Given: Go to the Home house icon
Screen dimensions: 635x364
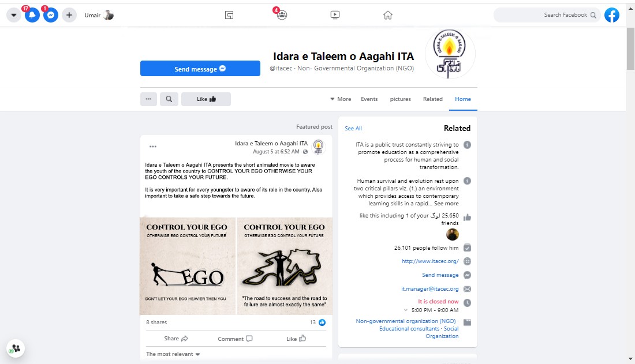Looking at the screenshot, I should 388,16.
